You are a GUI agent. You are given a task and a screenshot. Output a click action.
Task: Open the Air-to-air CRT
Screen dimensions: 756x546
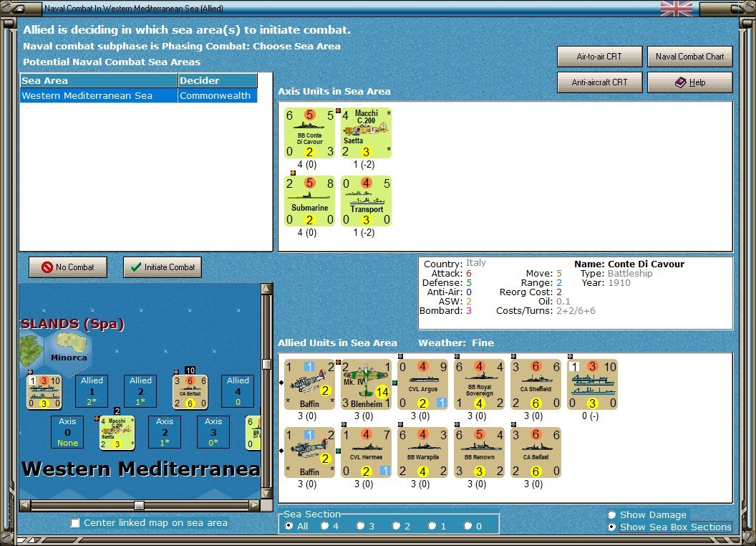[x=599, y=57]
